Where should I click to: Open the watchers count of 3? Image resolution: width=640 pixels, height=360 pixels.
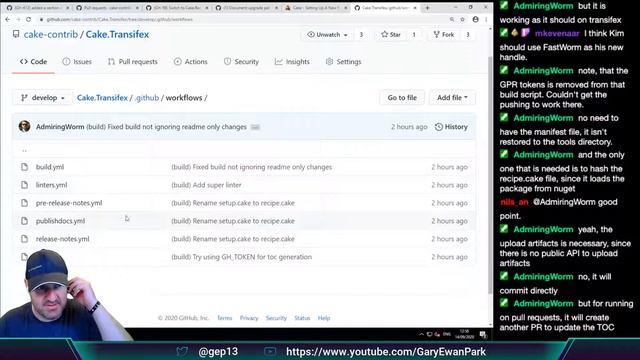361,35
